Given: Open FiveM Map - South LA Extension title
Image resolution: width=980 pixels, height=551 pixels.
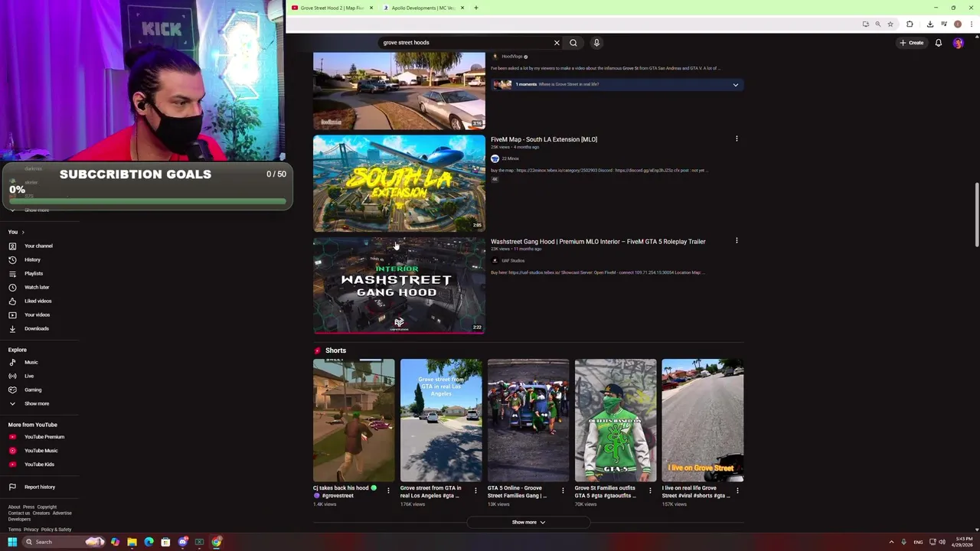Looking at the screenshot, I should tap(544, 139).
